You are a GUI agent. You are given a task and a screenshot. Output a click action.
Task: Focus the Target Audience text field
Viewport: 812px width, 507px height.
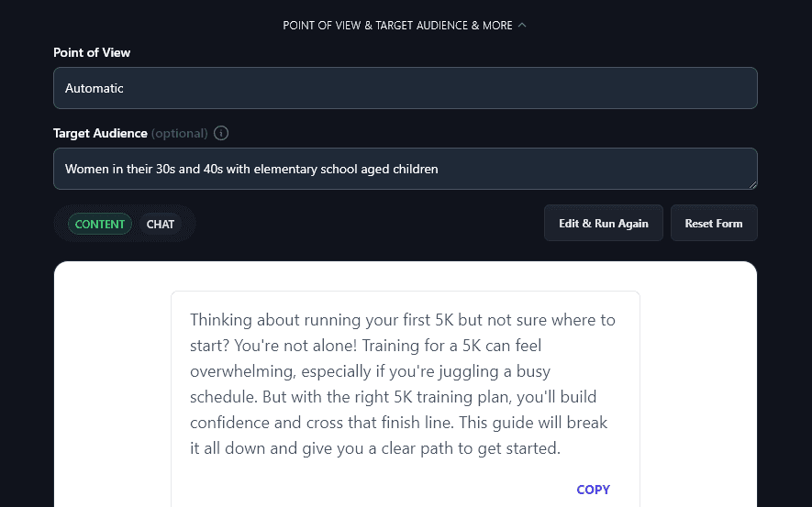(405, 169)
